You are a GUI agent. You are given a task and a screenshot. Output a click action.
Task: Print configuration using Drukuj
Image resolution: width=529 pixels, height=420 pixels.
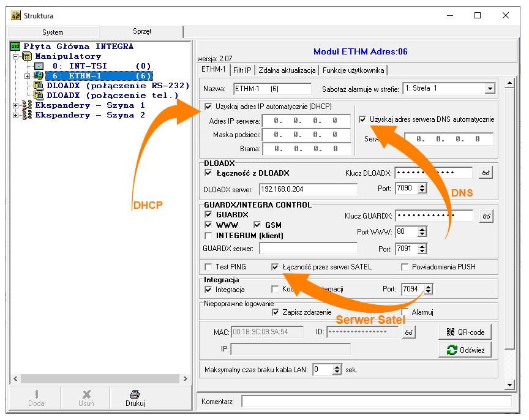[x=135, y=398]
